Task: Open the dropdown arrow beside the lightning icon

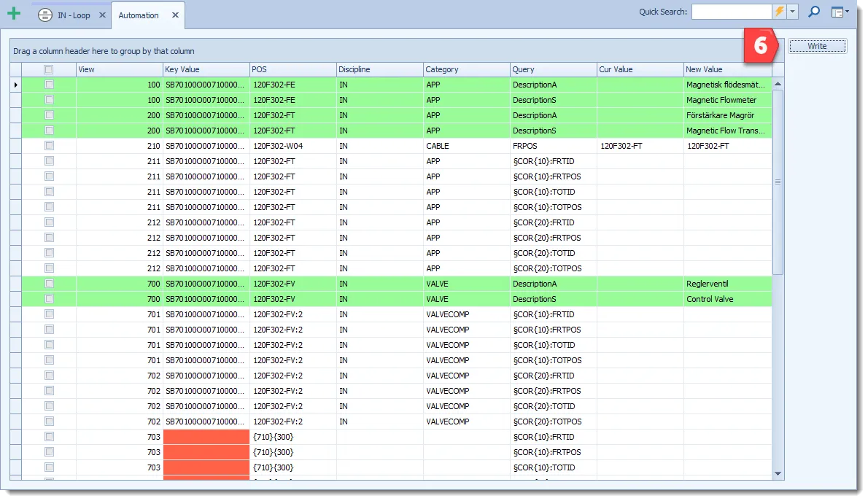Action: pyautogui.click(x=793, y=12)
